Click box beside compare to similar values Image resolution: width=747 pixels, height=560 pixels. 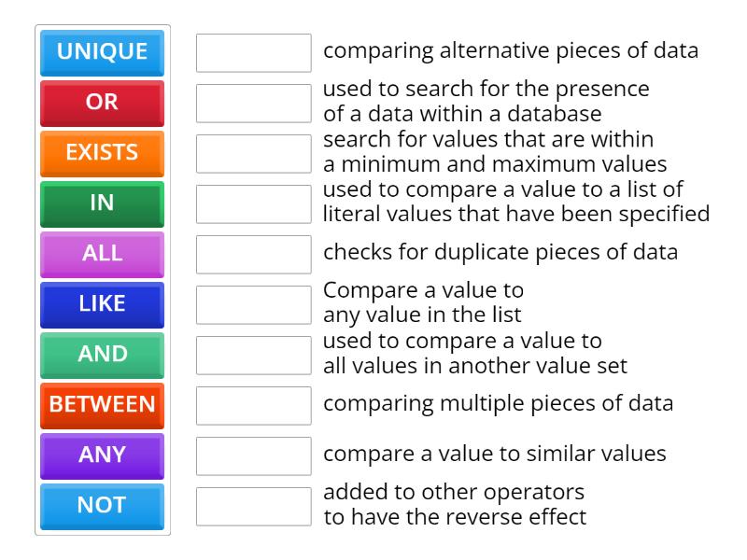click(254, 456)
